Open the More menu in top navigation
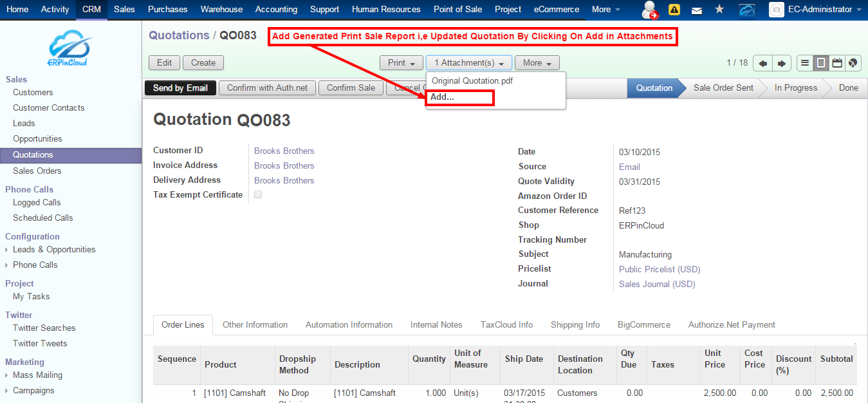Image resolution: width=868 pixels, height=403 pixels. (x=606, y=10)
